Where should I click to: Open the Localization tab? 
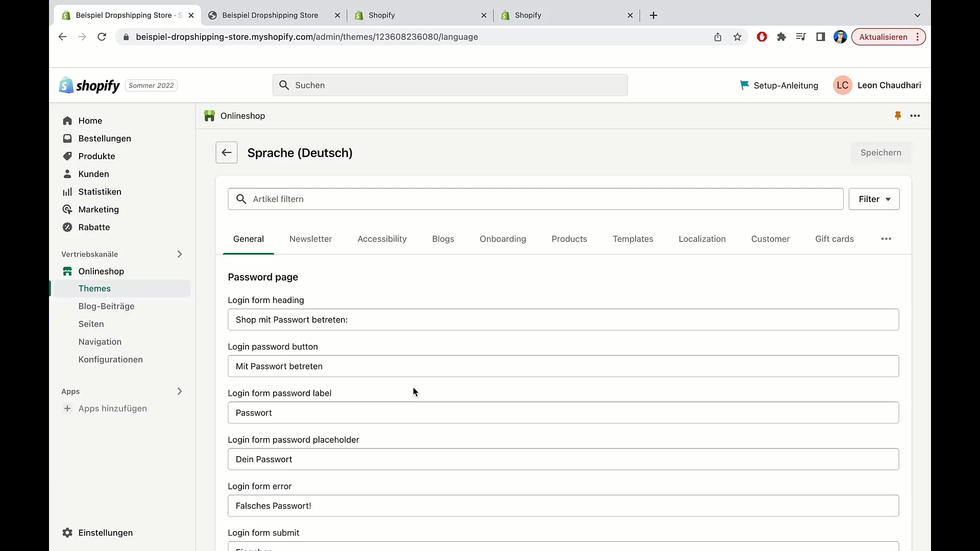tap(702, 239)
